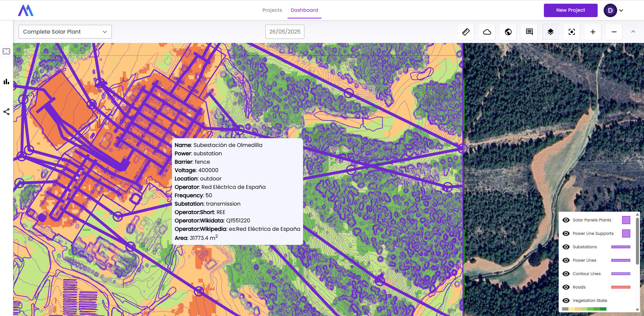
Task: Collapse the toolbar with up chevron
Action: click(633, 32)
